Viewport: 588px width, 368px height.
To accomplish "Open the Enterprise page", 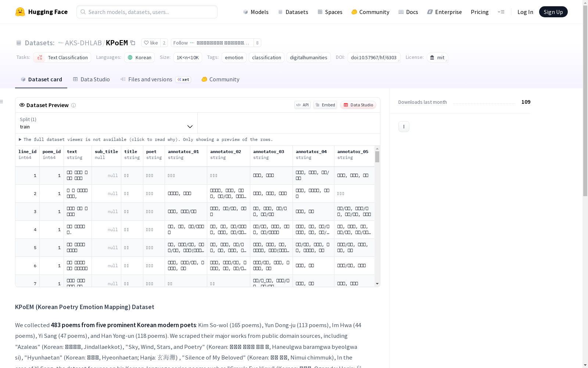I will pos(445,12).
